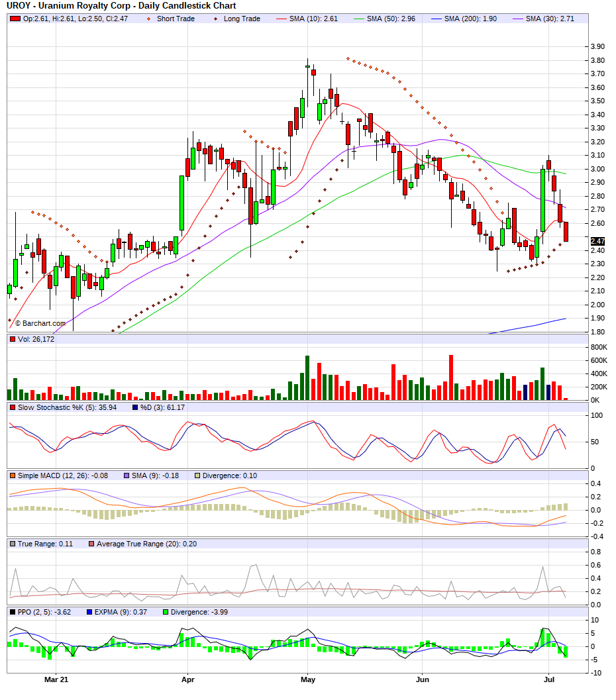This screenshot has width=616, height=700.
Task: Click the 'Divergence: 0.10' label
Action: coord(230,476)
